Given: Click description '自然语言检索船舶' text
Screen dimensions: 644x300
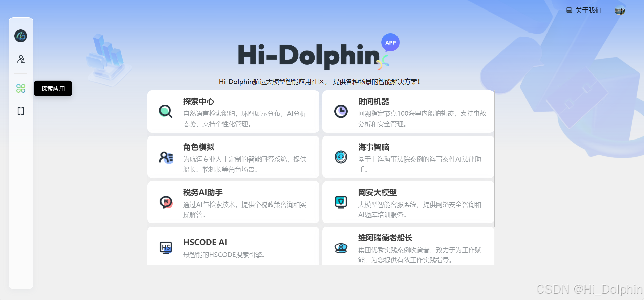Looking at the screenshot, I should pyautogui.click(x=209, y=113).
